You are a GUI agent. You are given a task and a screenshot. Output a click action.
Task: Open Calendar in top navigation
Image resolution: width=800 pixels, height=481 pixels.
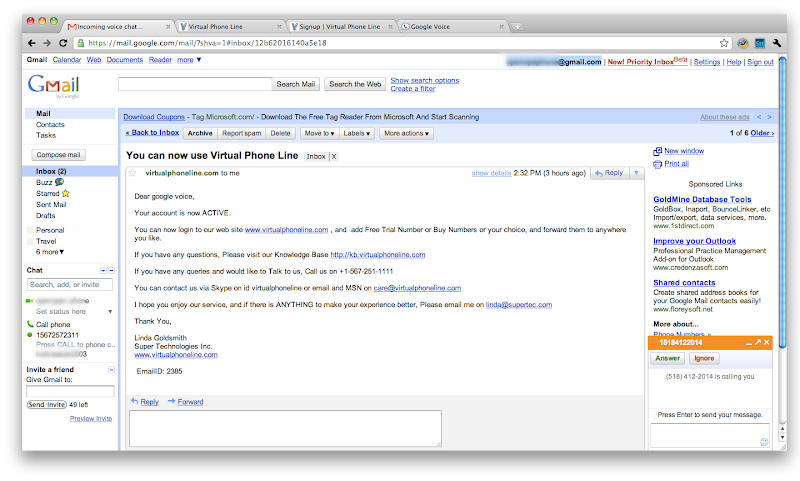[x=67, y=60]
